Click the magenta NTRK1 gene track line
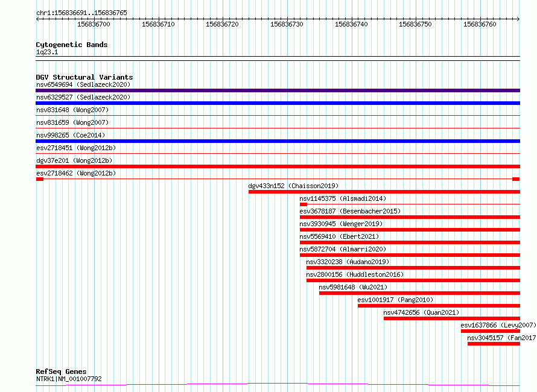537x392 pixels. (x=278, y=385)
